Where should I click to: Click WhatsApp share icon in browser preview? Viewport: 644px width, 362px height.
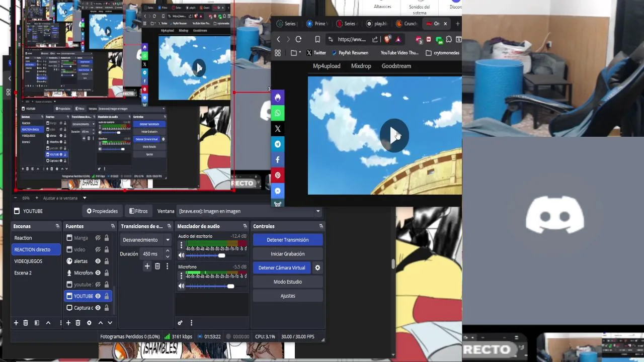pyautogui.click(x=278, y=113)
